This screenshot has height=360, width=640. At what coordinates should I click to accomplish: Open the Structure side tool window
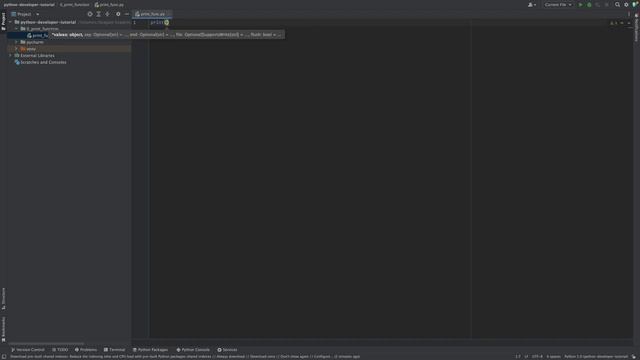click(x=3, y=298)
